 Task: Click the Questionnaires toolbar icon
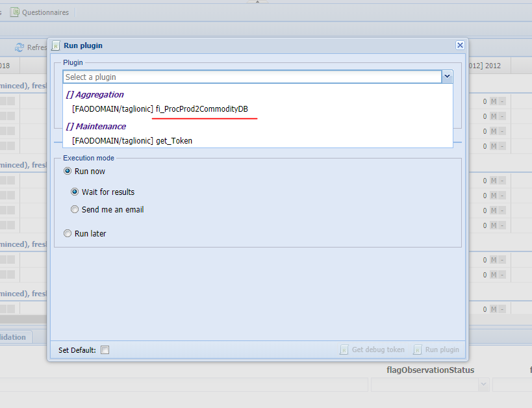[14, 12]
